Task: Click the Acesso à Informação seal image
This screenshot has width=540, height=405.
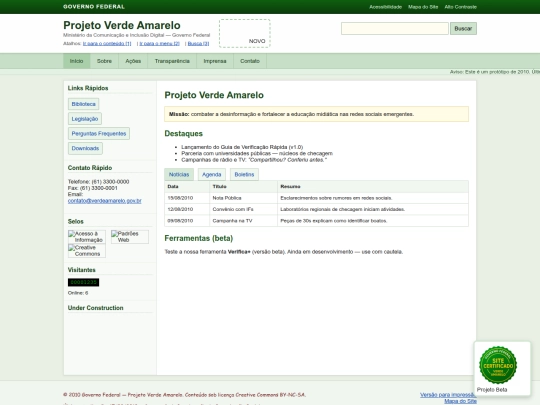Action: point(87,237)
